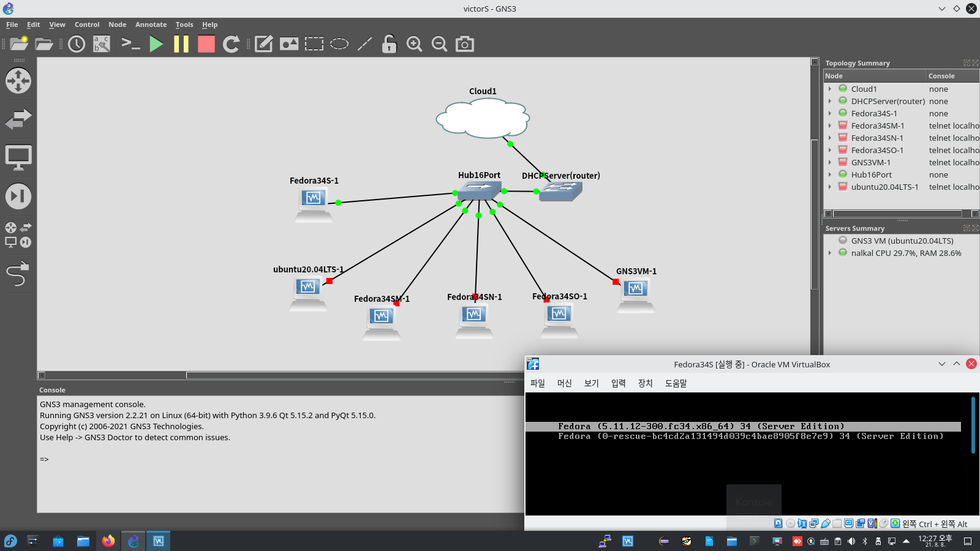Expand Fedora34SN-1 tree row
This screenshot has width=980, height=551.
tap(830, 138)
